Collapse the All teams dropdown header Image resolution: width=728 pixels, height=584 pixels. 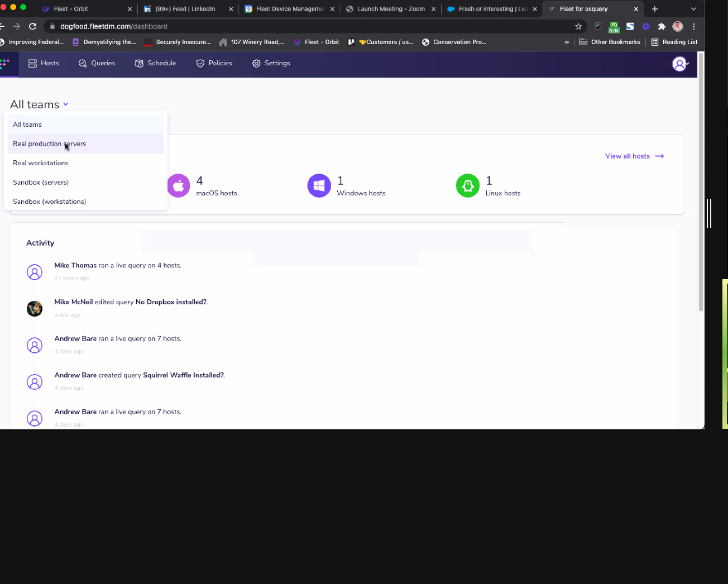[39, 104]
